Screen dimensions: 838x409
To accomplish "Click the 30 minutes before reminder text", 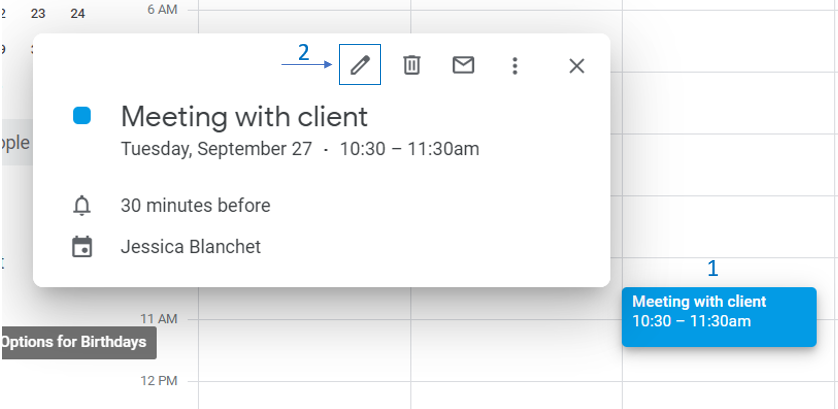I will tap(195, 206).
